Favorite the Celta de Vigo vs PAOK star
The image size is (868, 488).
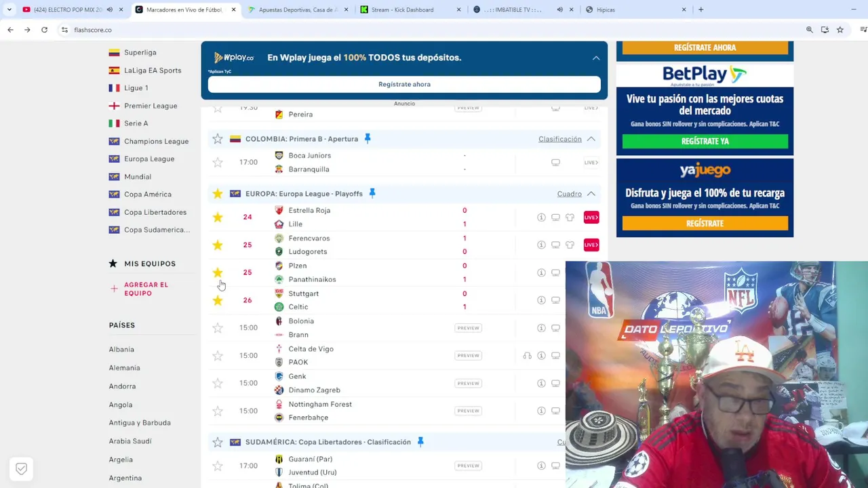pyautogui.click(x=218, y=356)
